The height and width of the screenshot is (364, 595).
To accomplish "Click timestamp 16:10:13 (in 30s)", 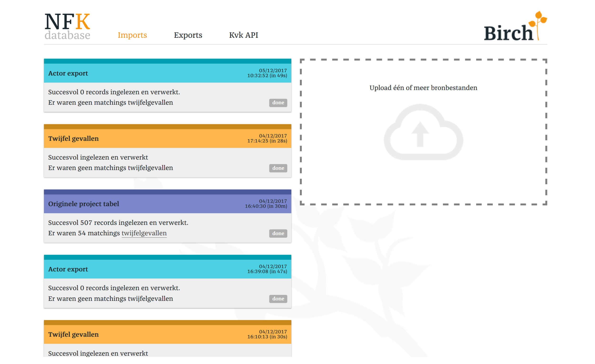I will (x=267, y=337).
